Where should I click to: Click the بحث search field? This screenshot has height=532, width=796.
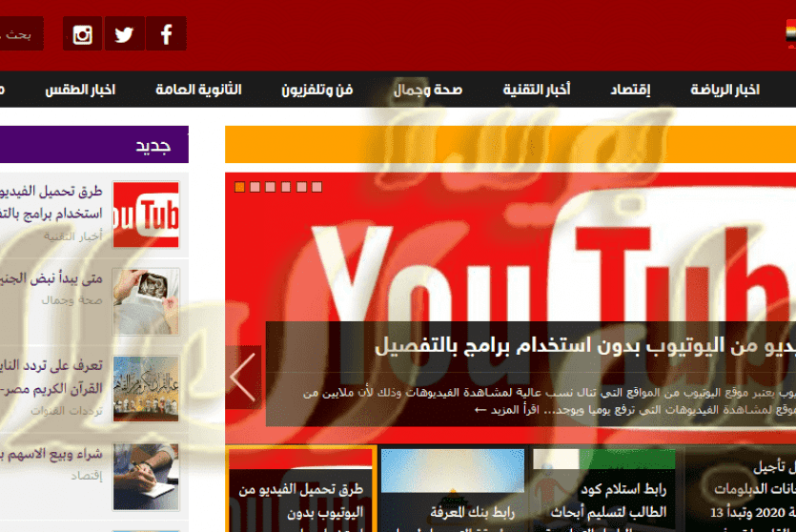coord(20,33)
